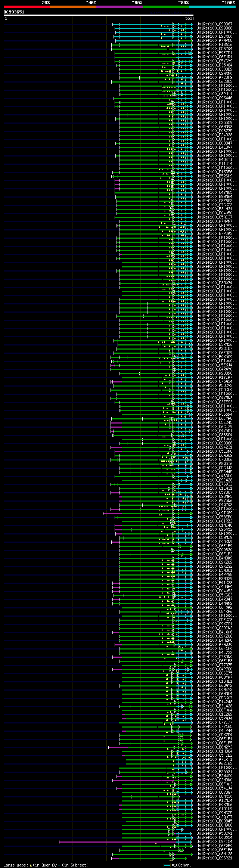The width and height of the screenshot is (239, 868).
Task: Click the white query sequence ruler bar
Action: (99, 15)
